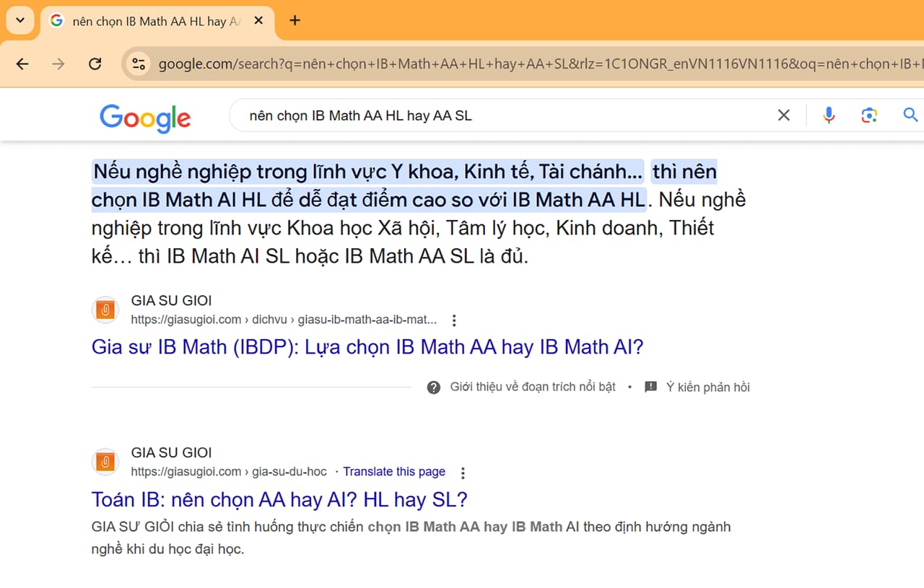924x588 pixels.
Task: Click the 'GIA SƯ GIỎI chia sẻ tình huống' description
Action: 411,537
